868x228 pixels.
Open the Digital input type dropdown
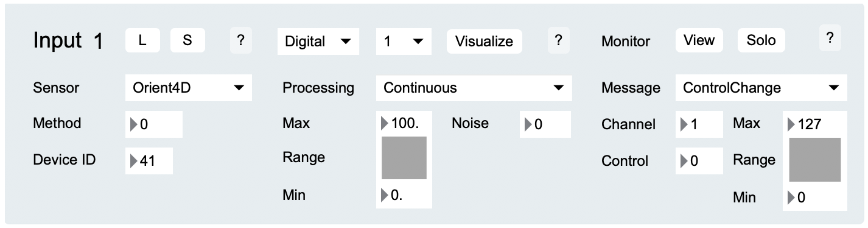(318, 41)
